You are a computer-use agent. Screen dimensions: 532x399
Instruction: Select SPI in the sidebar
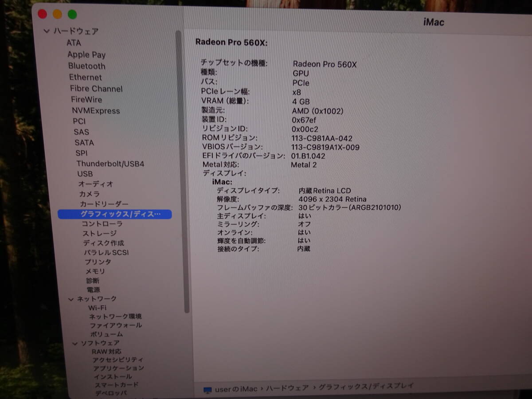tap(82, 153)
